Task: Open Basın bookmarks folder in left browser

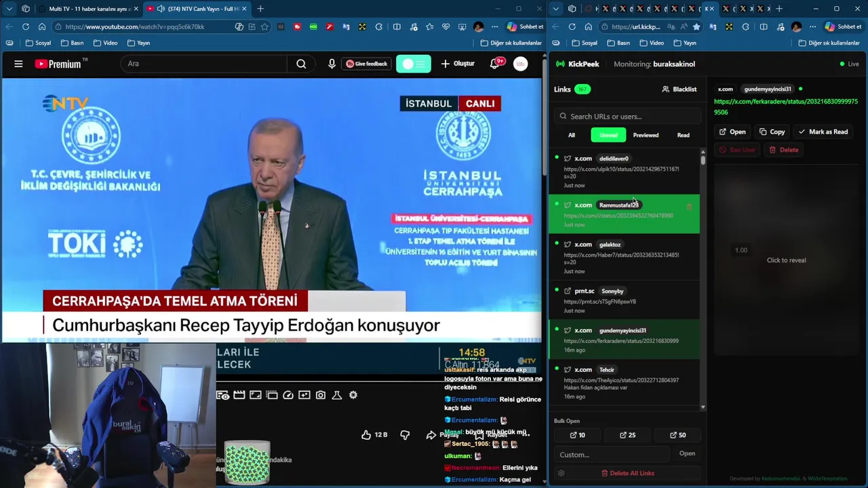Action: pyautogui.click(x=72, y=43)
